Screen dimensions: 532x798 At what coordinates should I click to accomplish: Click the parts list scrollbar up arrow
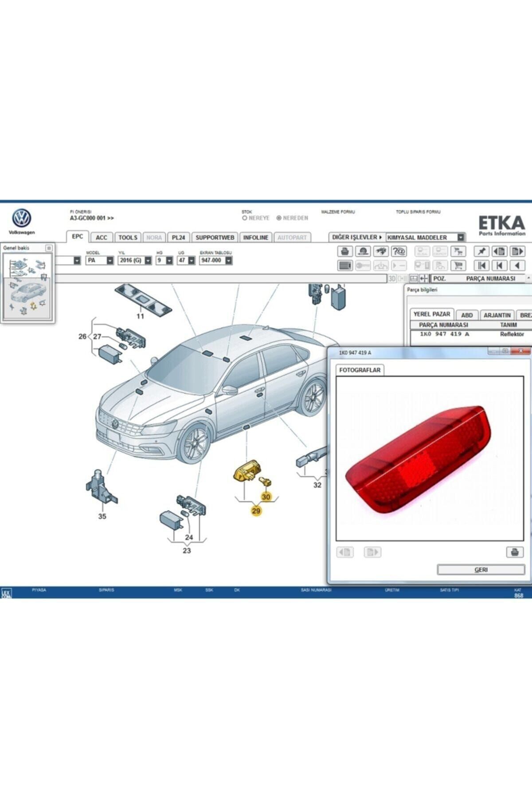[x=528, y=278]
